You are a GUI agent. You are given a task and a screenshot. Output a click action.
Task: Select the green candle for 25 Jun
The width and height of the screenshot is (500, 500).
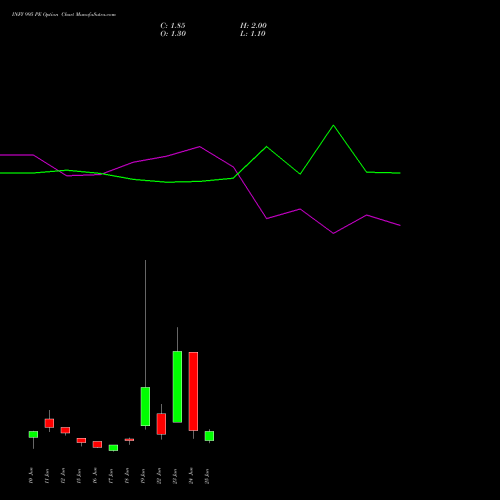pos(209,436)
